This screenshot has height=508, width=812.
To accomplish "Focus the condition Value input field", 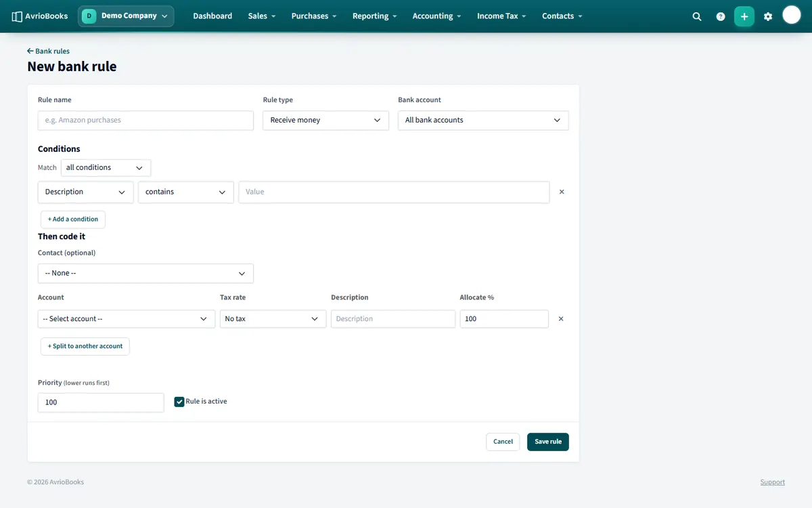I will pyautogui.click(x=394, y=192).
